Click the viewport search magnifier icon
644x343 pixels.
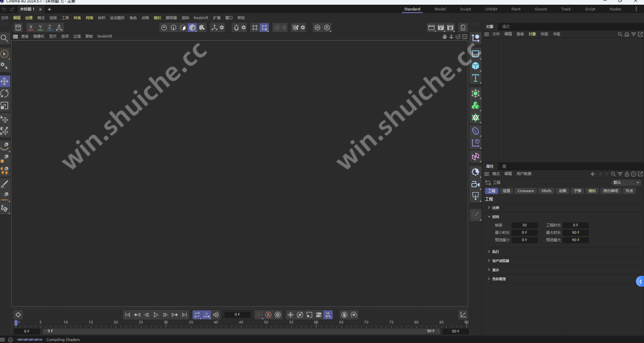coord(5,38)
